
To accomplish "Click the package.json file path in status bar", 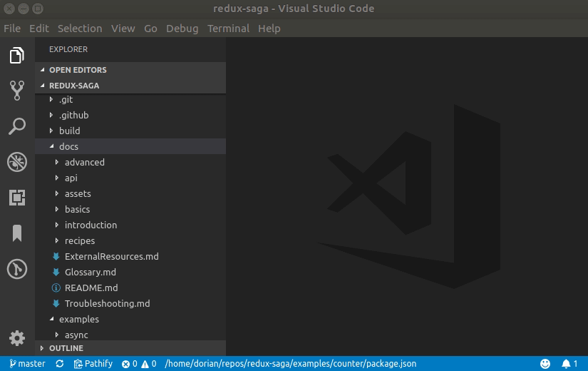I will click(x=291, y=363).
